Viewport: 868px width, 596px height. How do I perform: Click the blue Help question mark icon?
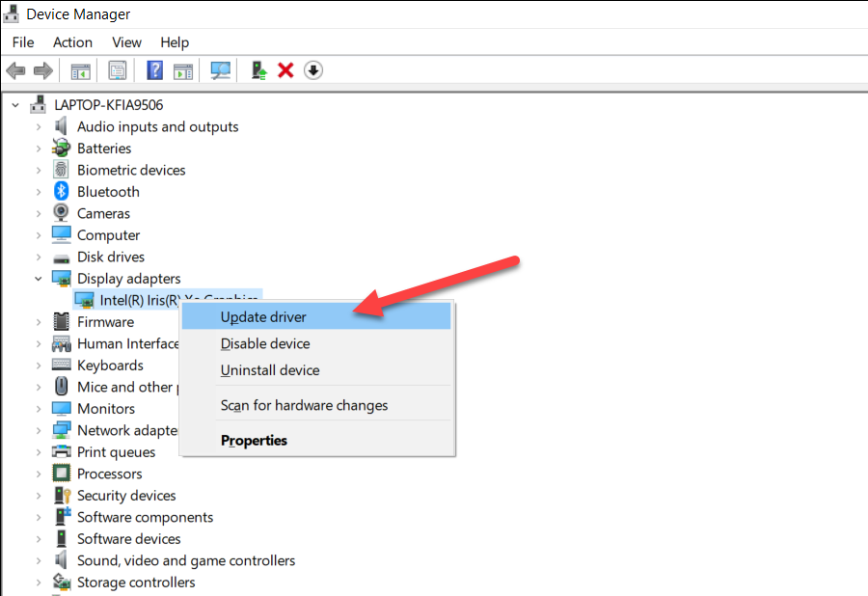[x=155, y=70]
